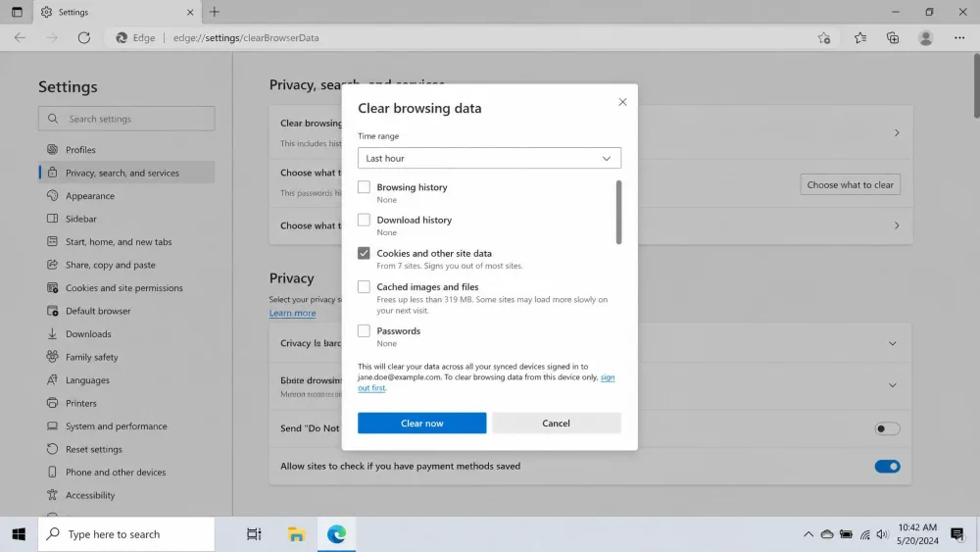
Task: Open Sidebar settings section
Action: click(126, 219)
